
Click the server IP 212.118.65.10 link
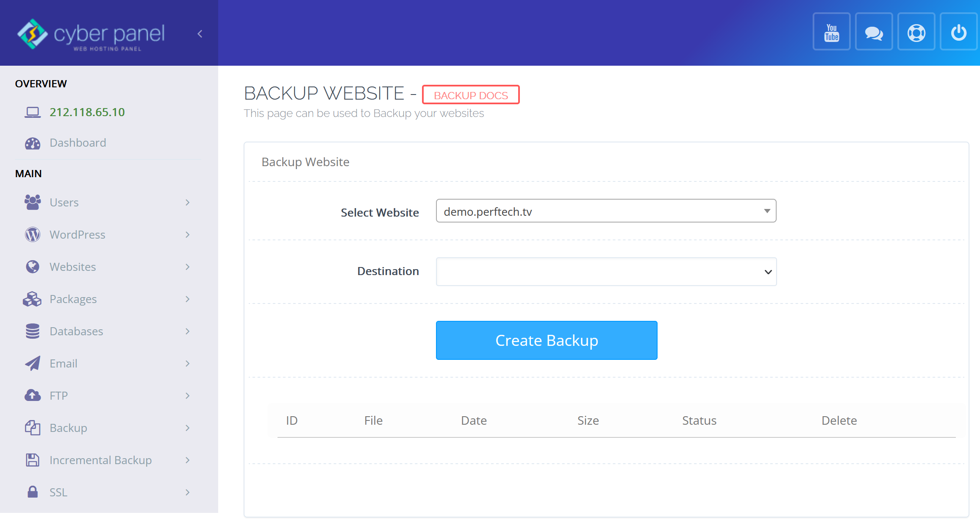tap(87, 112)
